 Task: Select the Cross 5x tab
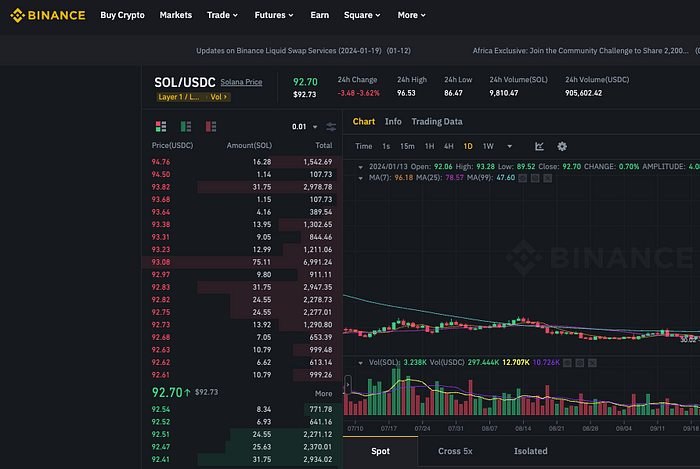tap(455, 451)
